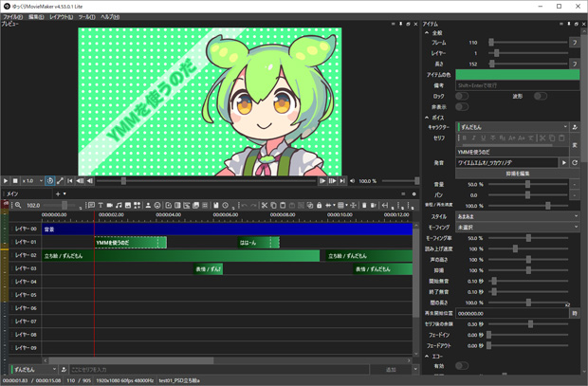Viewport: 588px width, 386px height.
Task: Click the bottom serif text input box
Action: pos(219,370)
